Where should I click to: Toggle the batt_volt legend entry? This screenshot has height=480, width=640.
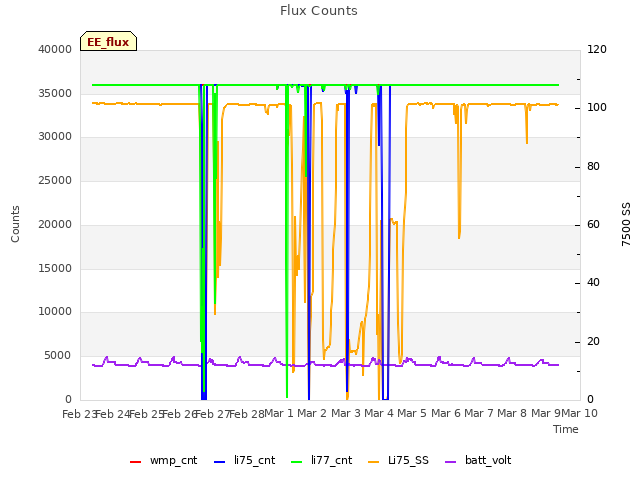click(x=478, y=460)
